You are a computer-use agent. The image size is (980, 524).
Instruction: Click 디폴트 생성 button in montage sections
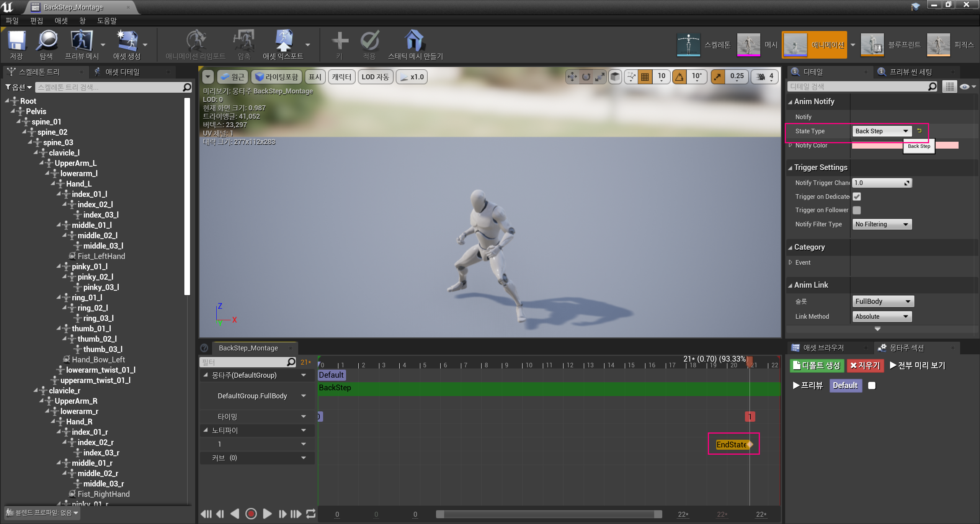817,365
